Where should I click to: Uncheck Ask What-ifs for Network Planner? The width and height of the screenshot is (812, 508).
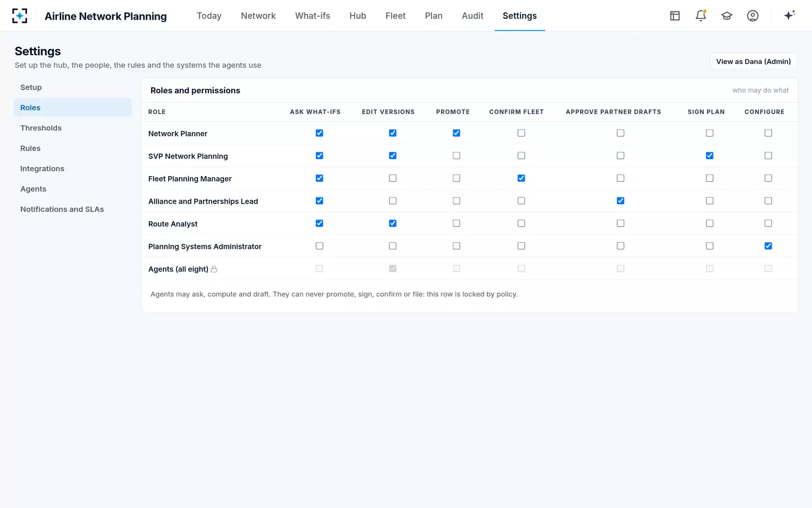(x=320, y=133)
